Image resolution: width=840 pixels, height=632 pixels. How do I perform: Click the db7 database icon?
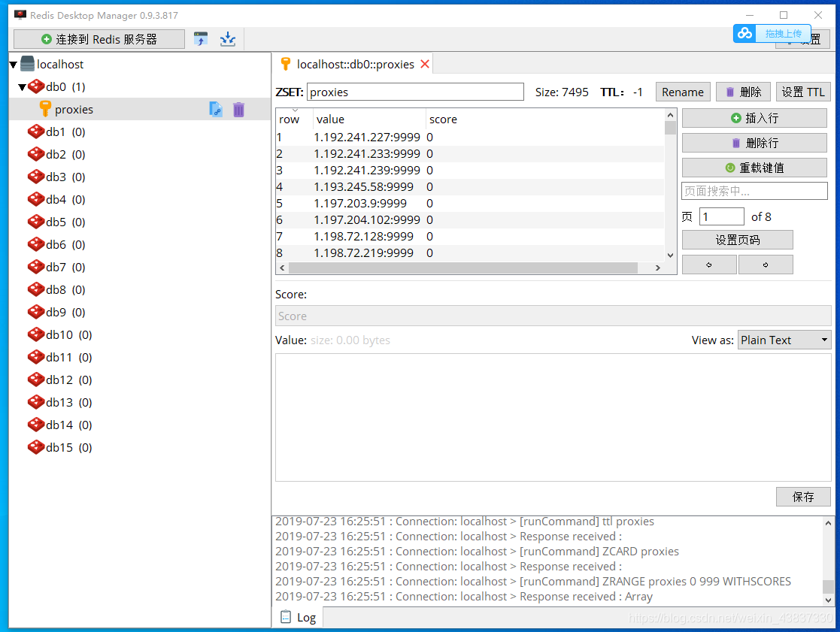(x=36, y=267)
